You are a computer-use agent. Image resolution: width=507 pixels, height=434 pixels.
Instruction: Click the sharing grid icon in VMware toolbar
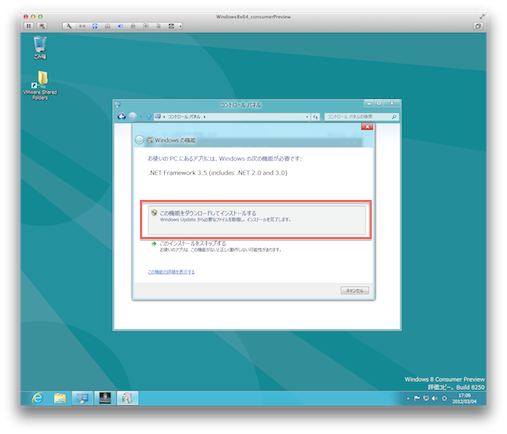[x=171, y=26]
